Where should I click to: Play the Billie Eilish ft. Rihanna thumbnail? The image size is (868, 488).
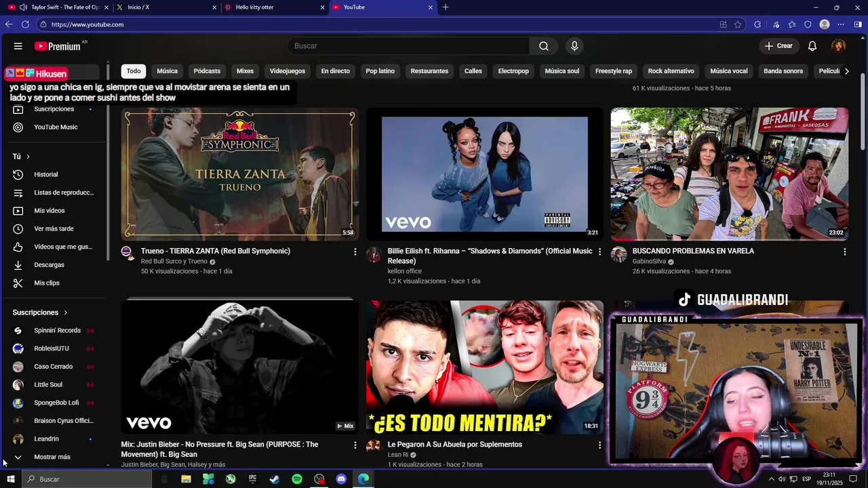click(x=485, y=174)
